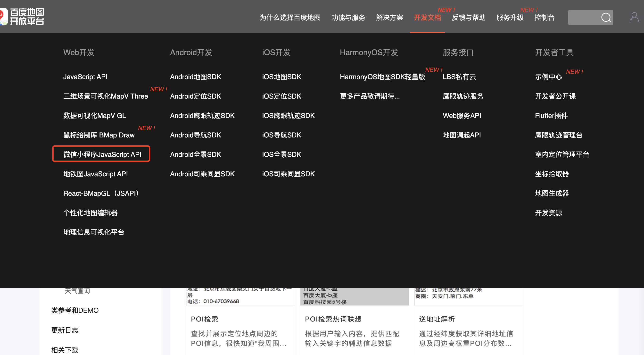This screenshot has height=355, width=644.
Task: Open the 服务升级 nav item
Action: pyautogui.click(x=510, y=17)
